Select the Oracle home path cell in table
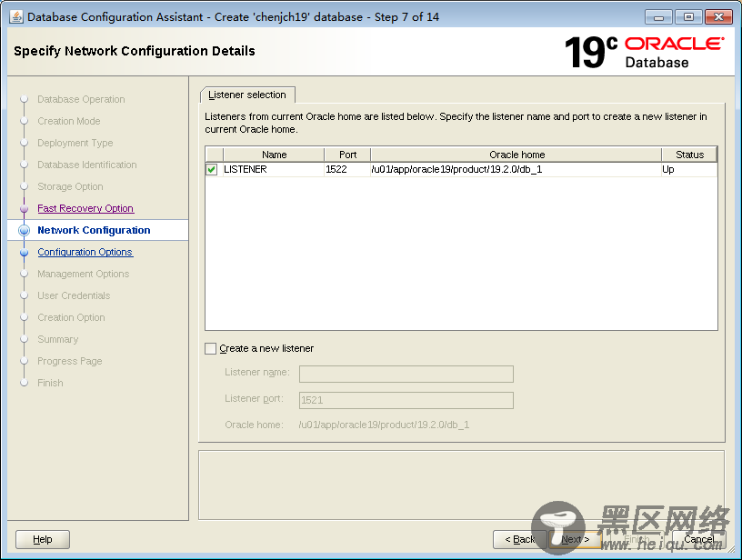Screen dimensions: 742x560 tap(516, 169)
